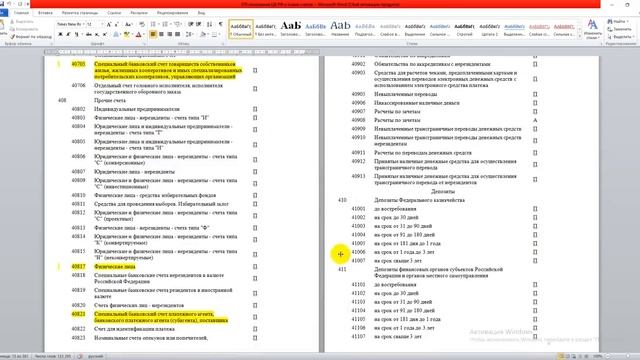Viewport: 640px width, 360px height.
Task: Apply the Обычный style
Action: (241, 29)
